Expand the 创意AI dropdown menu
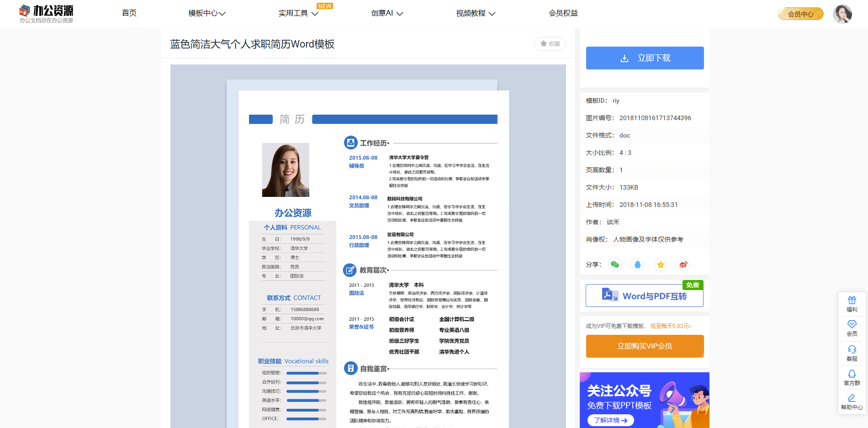Image resolution: width=868 pixels, height=428 pixels. click(387, 13)
